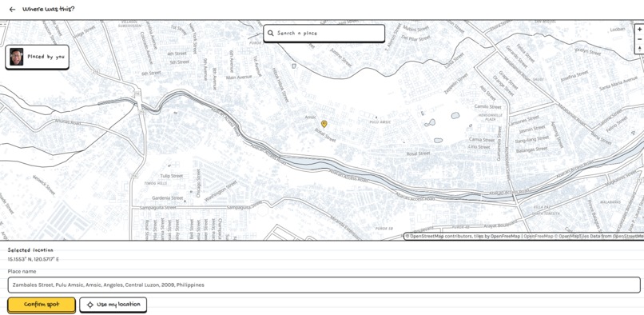Click the magnifier icon in the search box
Viewport: 644px width, 315px height.
coord(271,33)
